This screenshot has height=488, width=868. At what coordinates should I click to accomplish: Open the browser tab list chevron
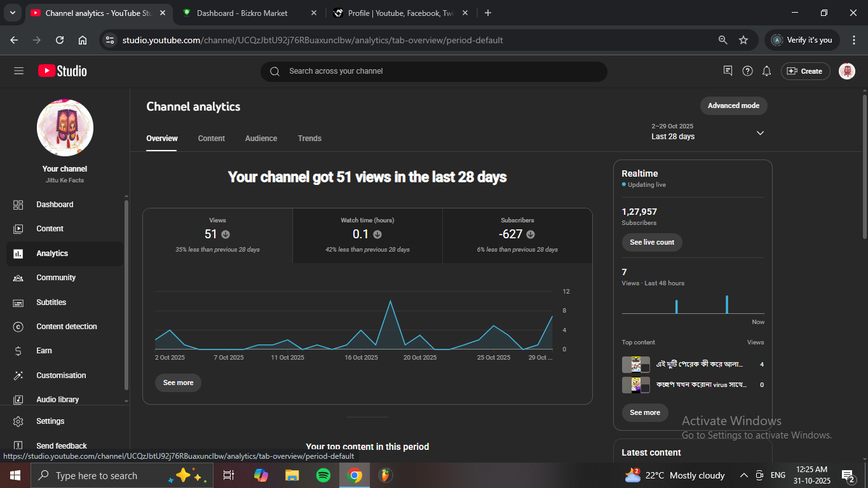12,13
